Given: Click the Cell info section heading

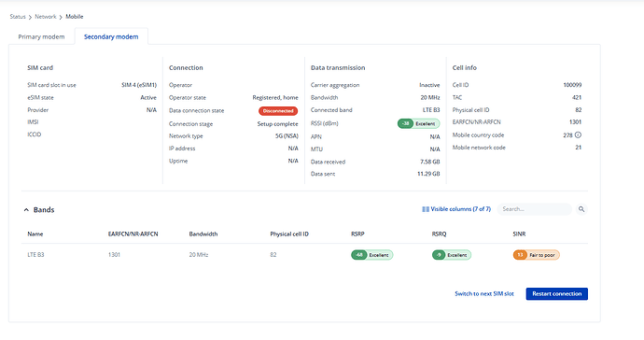Looking at the screenshot, I should (x=465, y=67).
